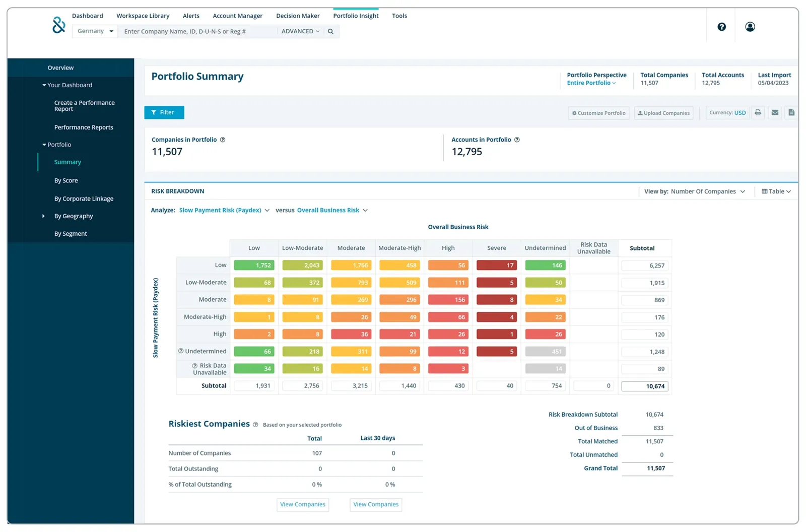This screenshot has width=806, height=532.
Task: Click Customize Portfolio button
Action: point(598,113)
